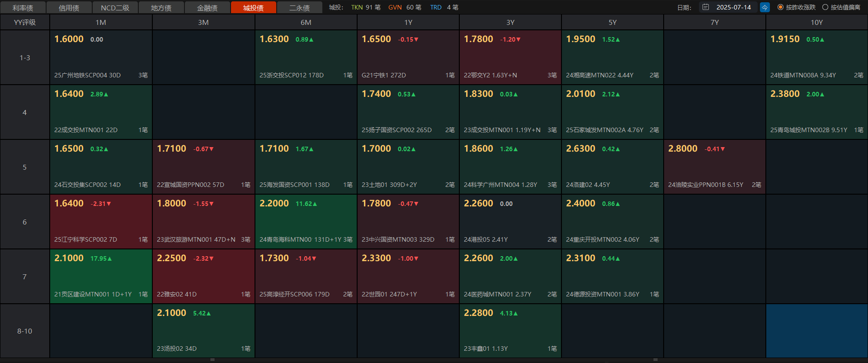The width and height of the screenshot is (868, 363).
Task: Select the 城投债 tab
Action: point(254,8)
